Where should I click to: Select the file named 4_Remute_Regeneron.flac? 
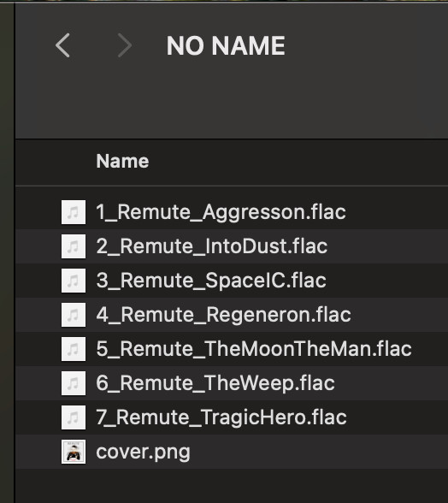223,315
